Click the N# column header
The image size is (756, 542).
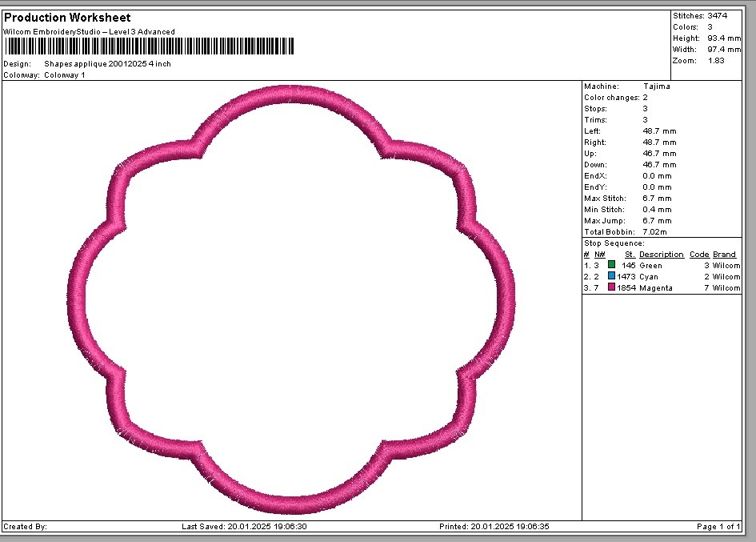click(599, 255)
